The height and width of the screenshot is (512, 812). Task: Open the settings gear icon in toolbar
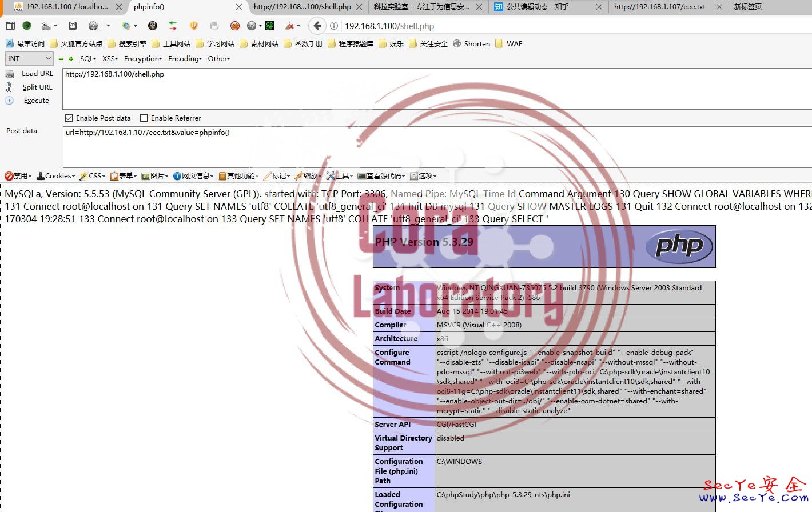coord(93,26)
